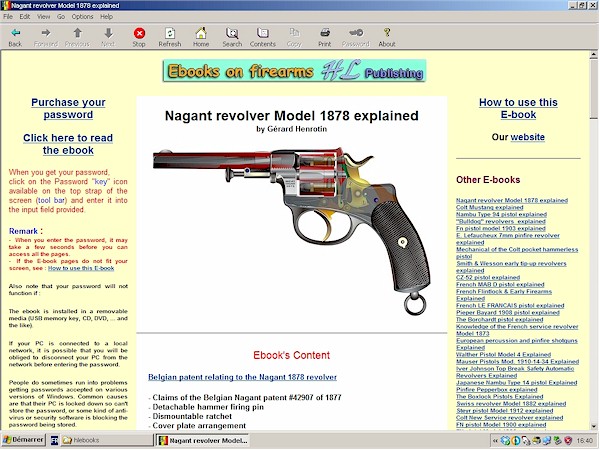Open Search from the toolbar
This screenshot has width=600, height=450.
[232, 33]
